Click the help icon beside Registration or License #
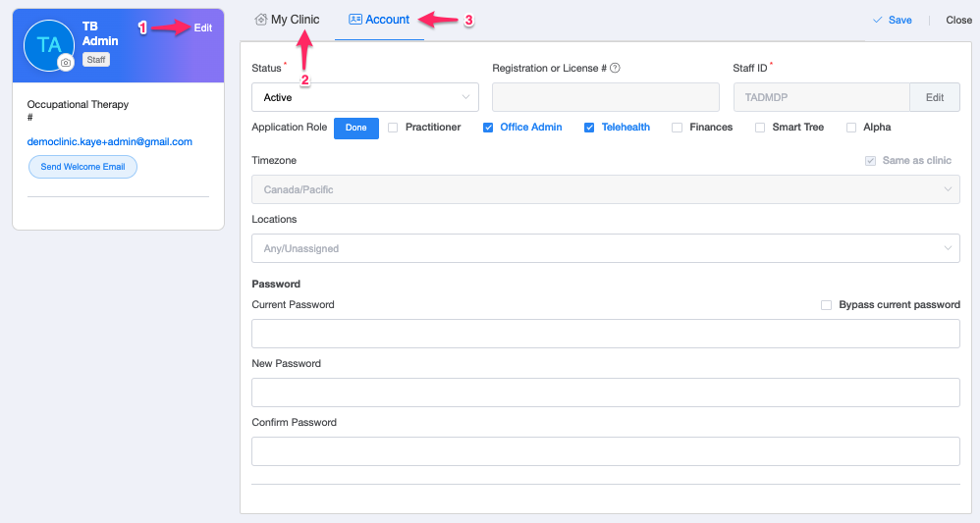The width and height of the screenshot is (980, 523). [615, 68]
